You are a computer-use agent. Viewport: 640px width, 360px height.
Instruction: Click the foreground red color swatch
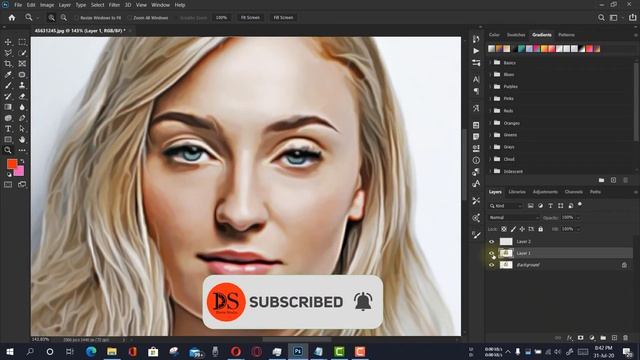coord(11,164)
